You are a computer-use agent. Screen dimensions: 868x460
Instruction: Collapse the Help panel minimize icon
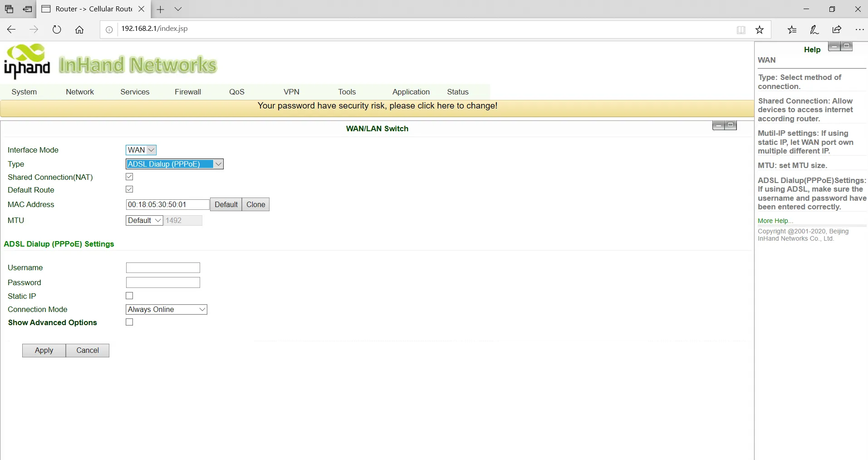tap(834, 46)
